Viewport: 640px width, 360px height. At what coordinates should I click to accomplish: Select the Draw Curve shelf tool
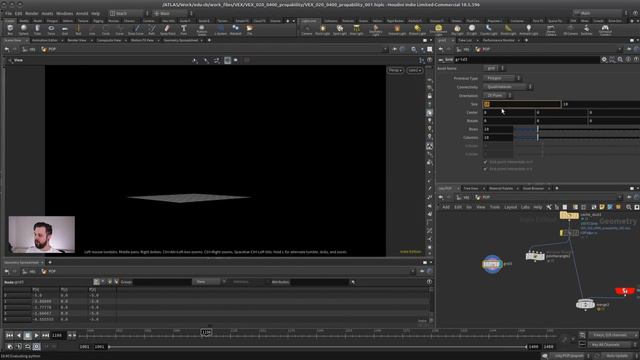tap(136, 29)
